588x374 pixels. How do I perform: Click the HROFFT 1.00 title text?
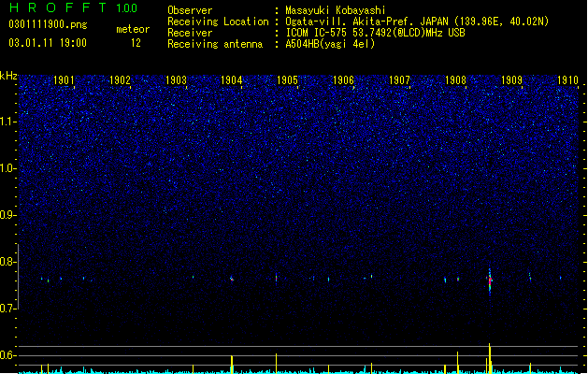(74, 7)
